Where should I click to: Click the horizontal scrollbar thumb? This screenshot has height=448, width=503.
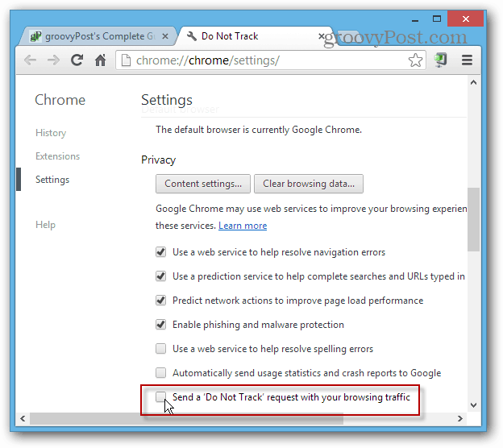tap(186, 418)
